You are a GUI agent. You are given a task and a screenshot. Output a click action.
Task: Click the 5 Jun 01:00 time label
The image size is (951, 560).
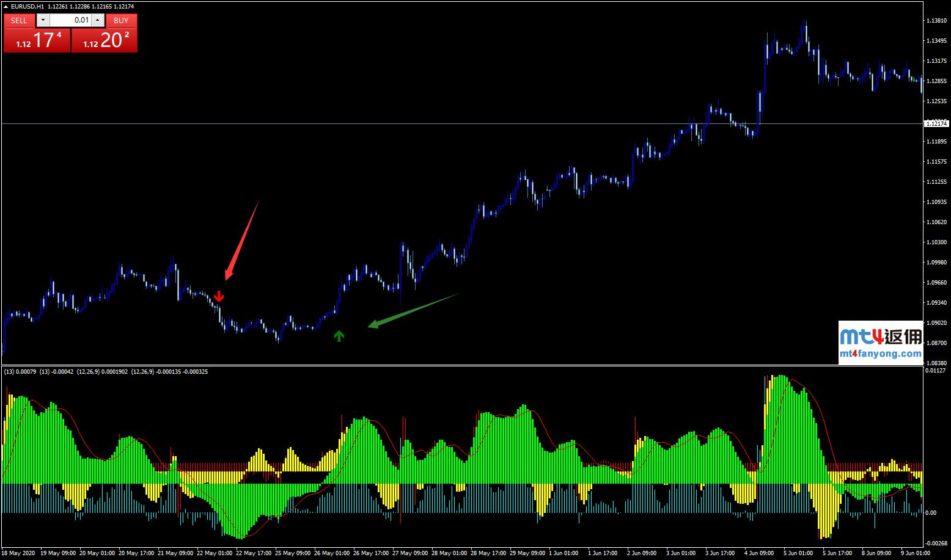798,553
